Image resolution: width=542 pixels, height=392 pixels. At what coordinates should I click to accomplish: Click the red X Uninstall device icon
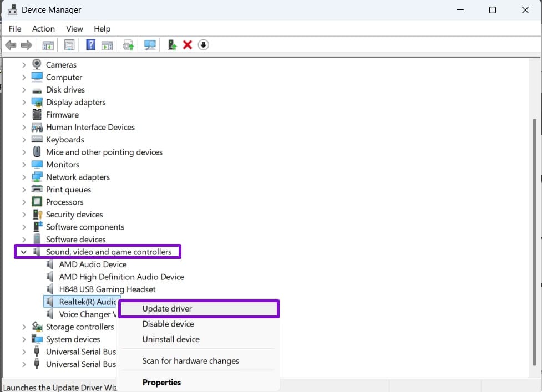click(x=188, y=45)
